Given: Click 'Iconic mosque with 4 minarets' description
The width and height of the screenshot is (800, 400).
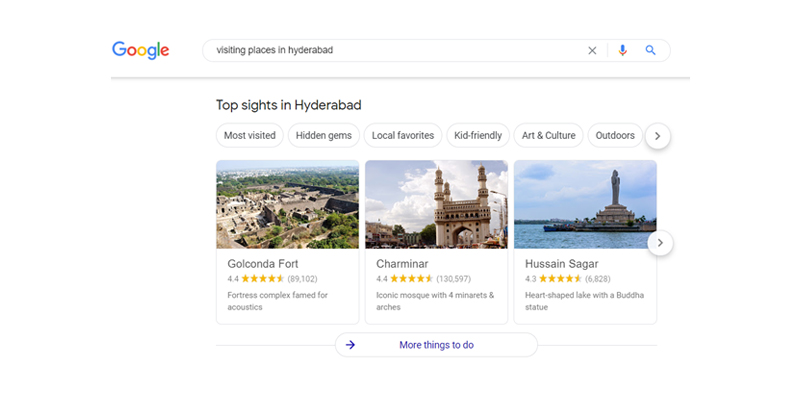Looking at the screenshot, I should 435,301.
